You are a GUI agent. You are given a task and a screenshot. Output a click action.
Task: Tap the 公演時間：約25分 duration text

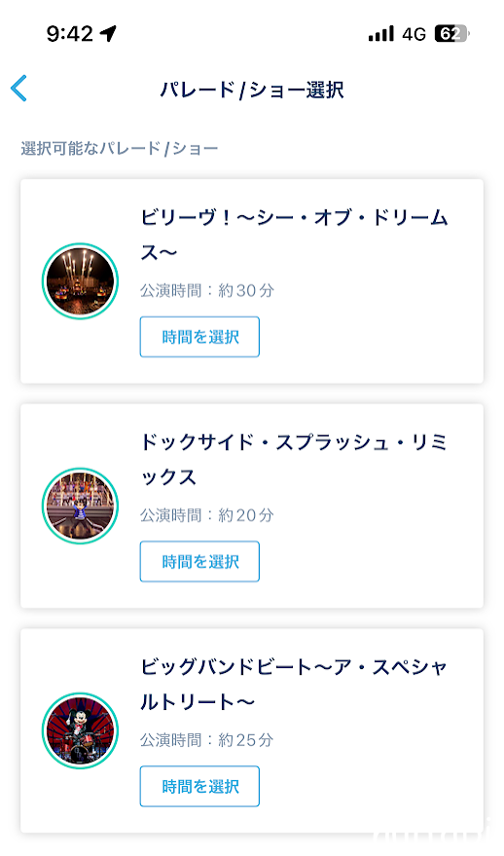206,740
